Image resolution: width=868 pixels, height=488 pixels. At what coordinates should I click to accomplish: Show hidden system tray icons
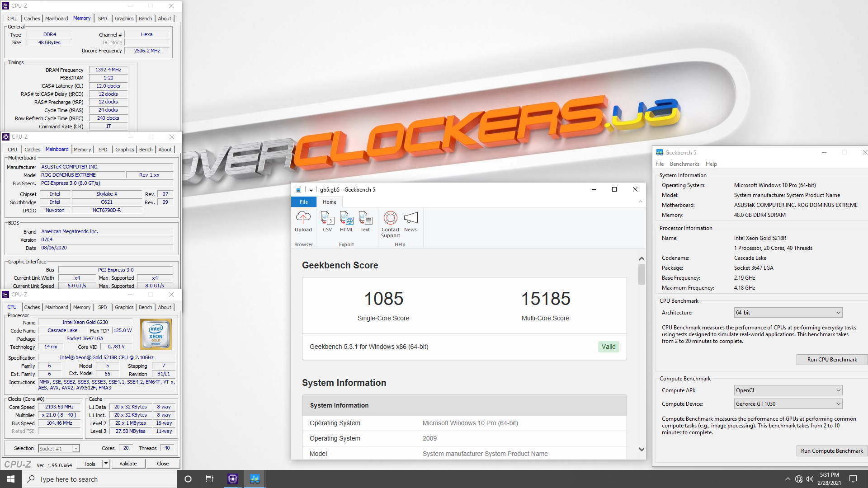click(788, 479)
